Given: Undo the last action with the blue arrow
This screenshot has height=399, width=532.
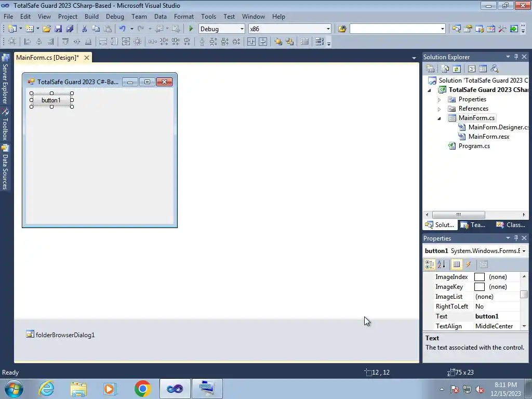Looking at the screenshot, I should coord(123,29).
